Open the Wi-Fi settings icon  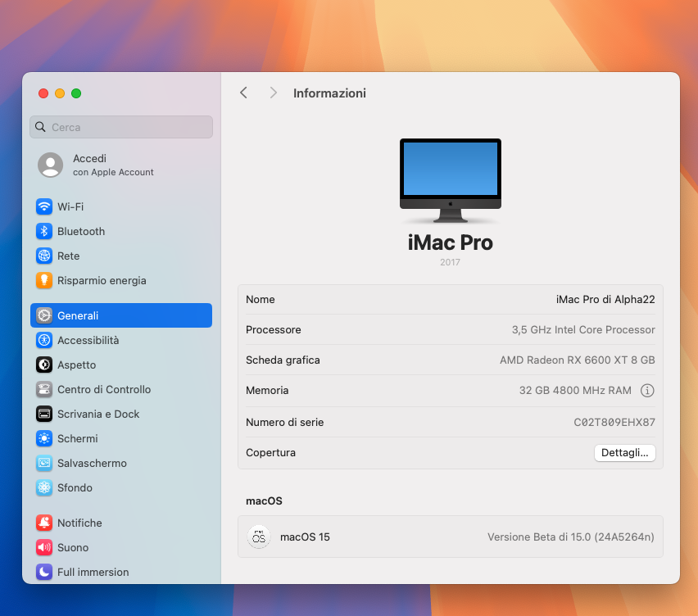(x=44, y=206)
